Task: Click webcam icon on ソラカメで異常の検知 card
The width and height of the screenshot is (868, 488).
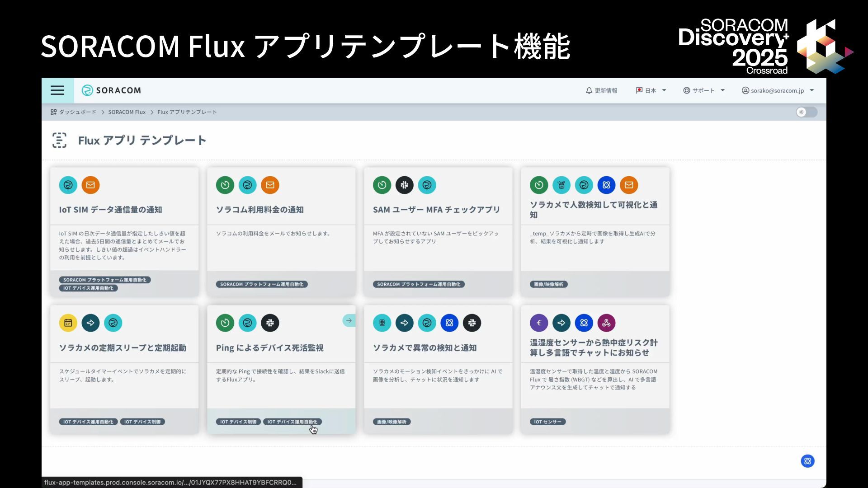Action: coord(382,323)
